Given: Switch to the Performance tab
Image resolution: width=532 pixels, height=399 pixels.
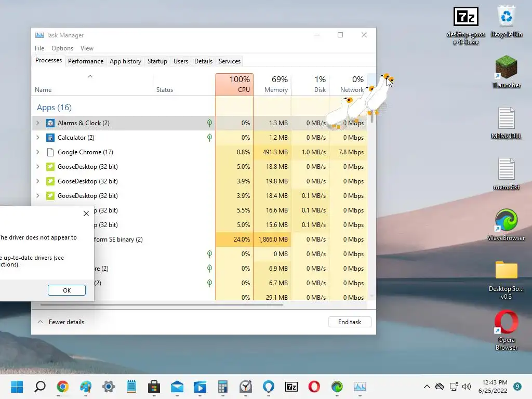Looking at the screenshot, I should [86, 61].
